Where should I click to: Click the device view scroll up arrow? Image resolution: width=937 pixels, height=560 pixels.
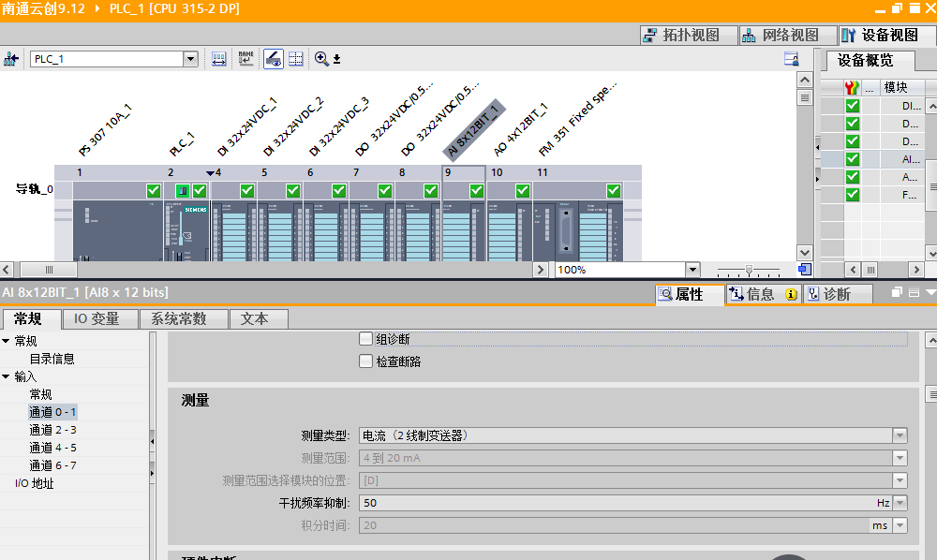pyautogui.click(x=805, y=80)
